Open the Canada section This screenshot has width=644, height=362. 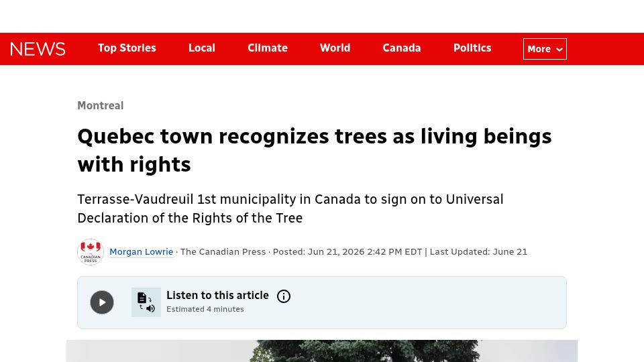pyautogui.click(x=402, y=48)
